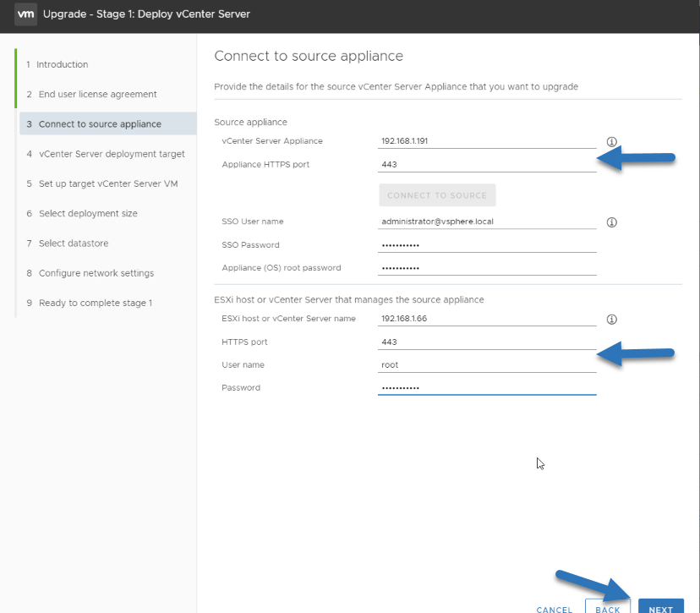This screenshot has width=700, height=613.
Task: Click info icon next to SSO User name
Action: point(611,222)
